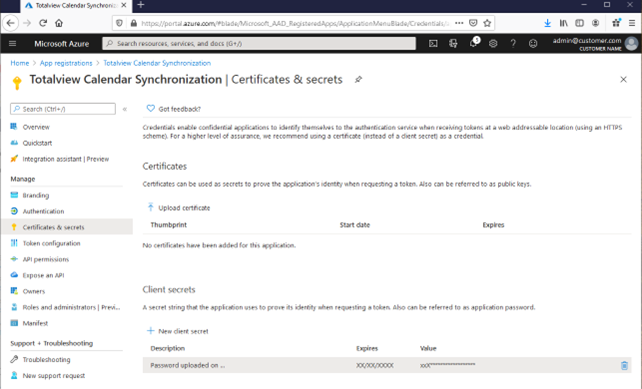Viewport: 642px width, 389px height.
Task: Open the help question mark icon
Action: click(513, 43)
